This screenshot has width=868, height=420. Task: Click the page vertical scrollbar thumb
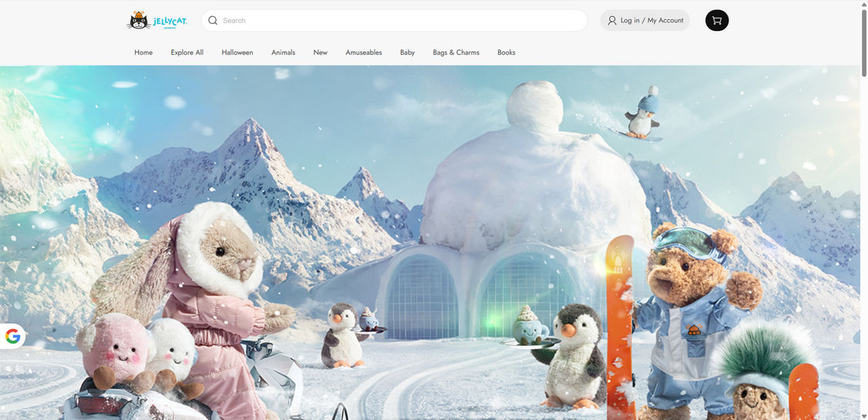click(864, 42)
